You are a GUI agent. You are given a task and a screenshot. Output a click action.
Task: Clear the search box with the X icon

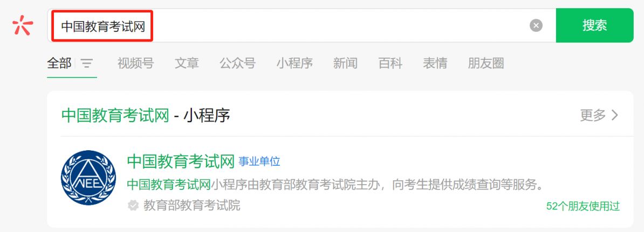click(x=536, y=25)
